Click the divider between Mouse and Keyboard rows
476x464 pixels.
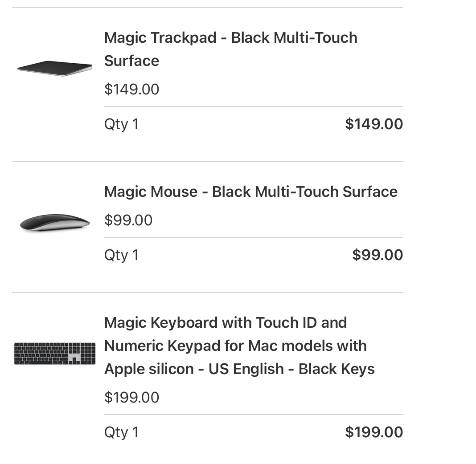click(208, 293)
